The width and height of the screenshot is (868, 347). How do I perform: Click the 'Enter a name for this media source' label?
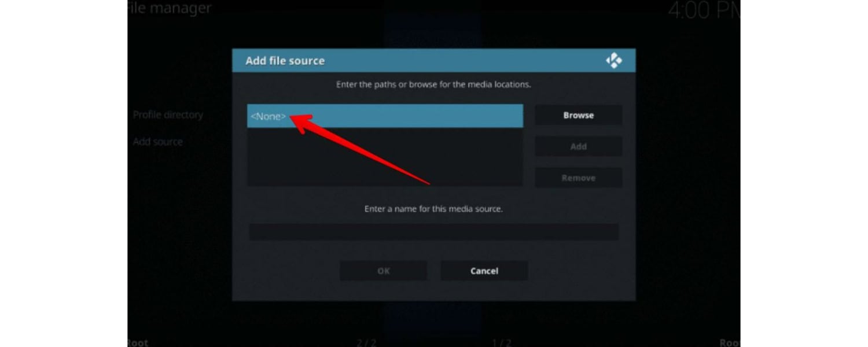point(433,209)
